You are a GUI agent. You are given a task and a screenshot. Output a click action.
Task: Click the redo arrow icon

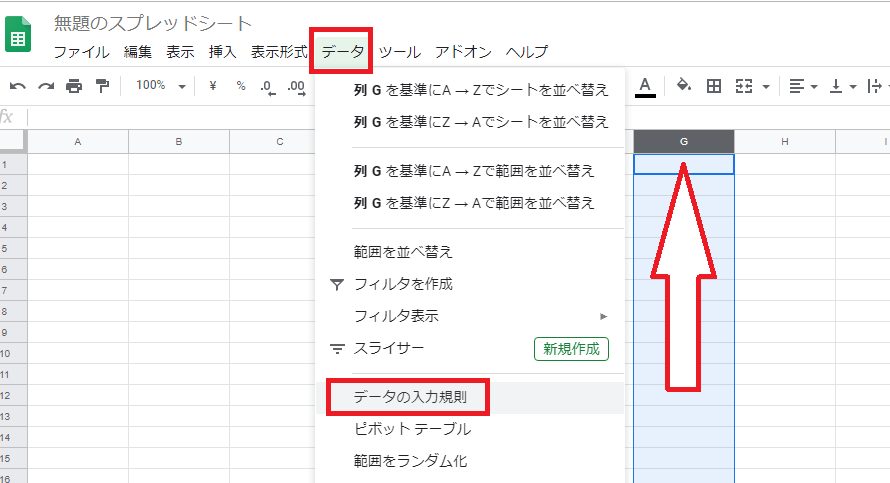pyautogui.click(x=46, y=86)
